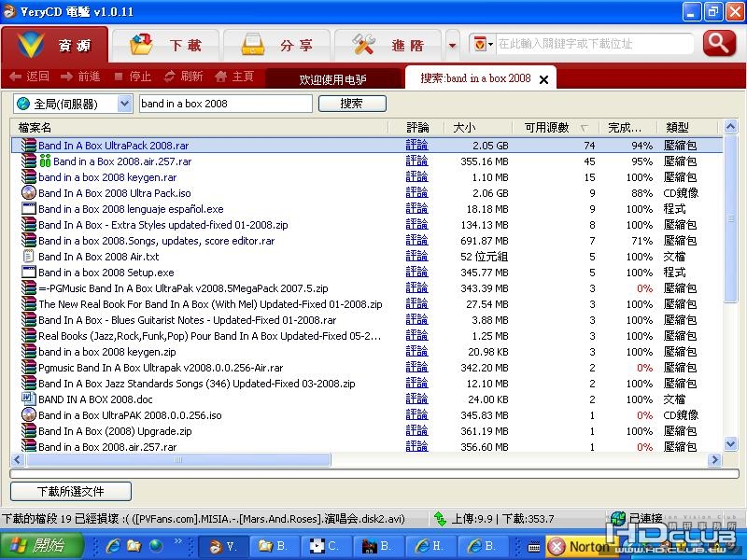
Task: Click the 搜索 button beside the query field
Action: (x=352, y=104)
